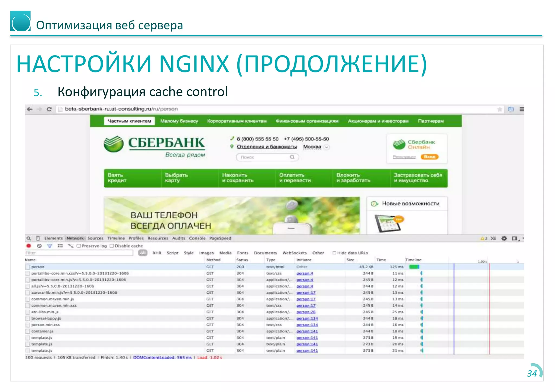Click initiator link person:26

pyautogui.click(x=306, y=312)
